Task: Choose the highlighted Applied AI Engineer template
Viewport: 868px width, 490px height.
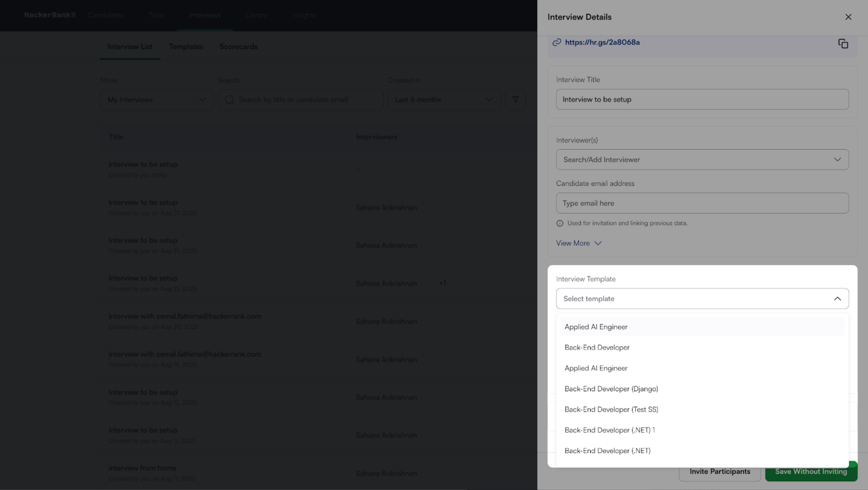Action: pos(702,327)
